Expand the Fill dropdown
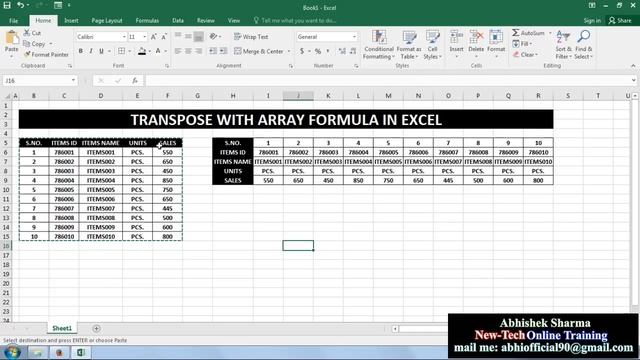This screenshot has height=360, width=640. (530, 44)
